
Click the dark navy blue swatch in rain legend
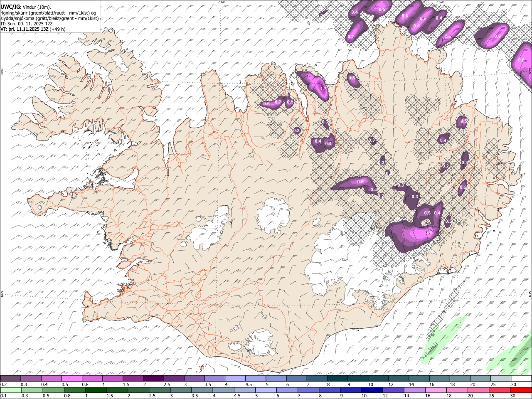[x=372, y=390]
